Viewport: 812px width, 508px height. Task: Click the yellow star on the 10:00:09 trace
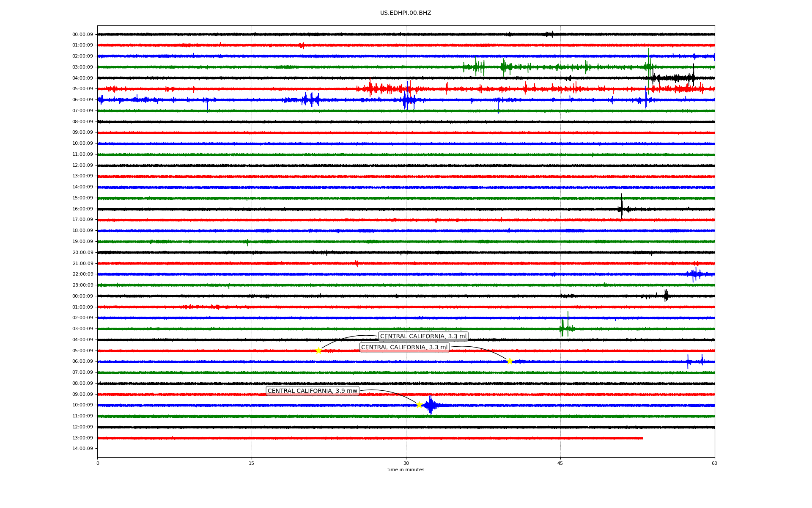point(419,405)
